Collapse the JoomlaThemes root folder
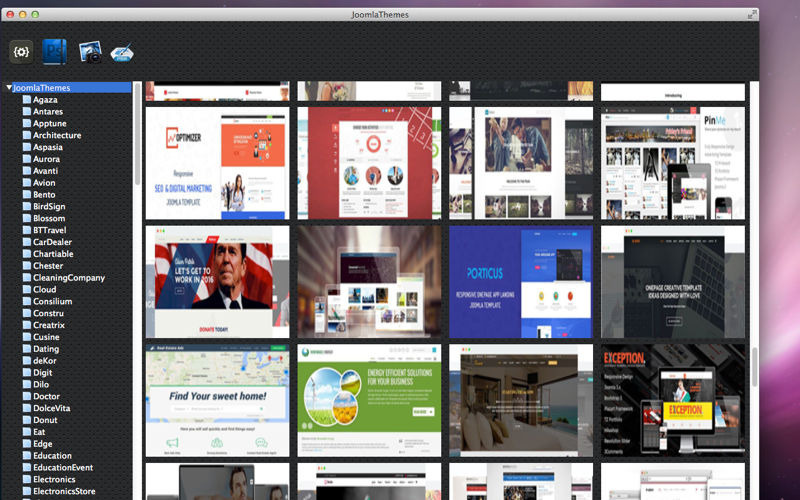 (x=9, y=88)
